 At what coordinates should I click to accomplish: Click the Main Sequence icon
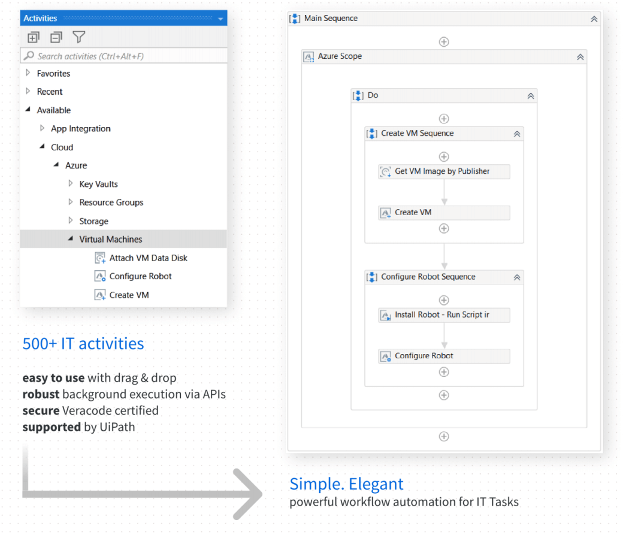tap(294, 18)
